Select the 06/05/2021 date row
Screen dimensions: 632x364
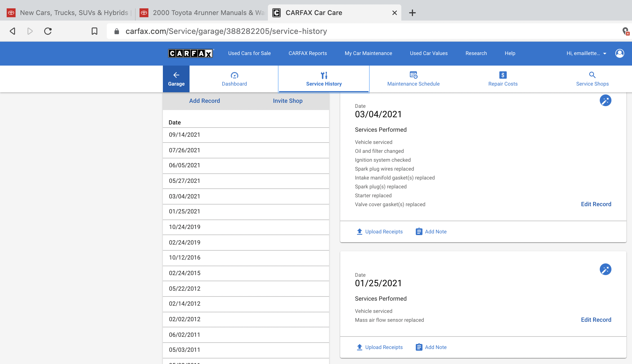[x=246, y=166]
